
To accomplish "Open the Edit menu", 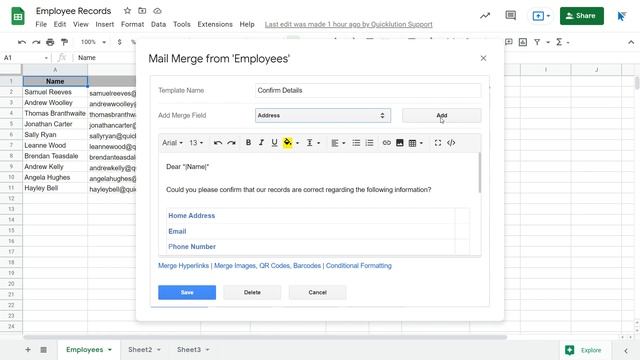I will coord(60,24).
